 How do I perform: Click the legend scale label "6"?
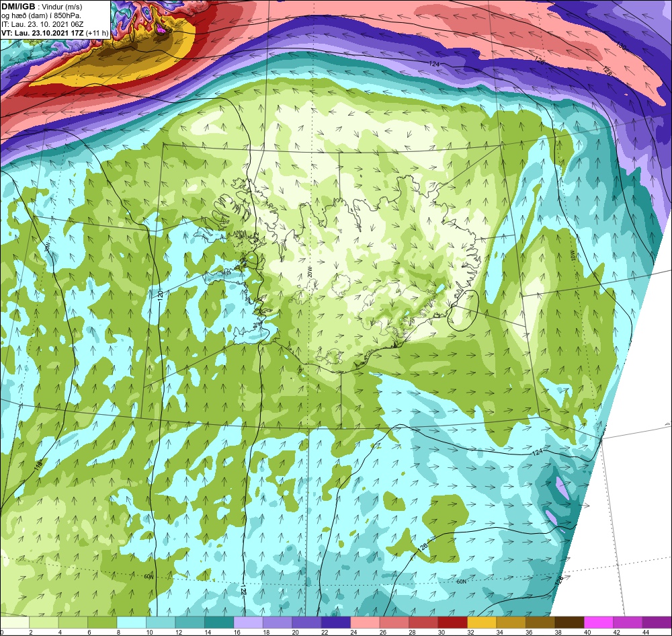[x=89, y=633]
